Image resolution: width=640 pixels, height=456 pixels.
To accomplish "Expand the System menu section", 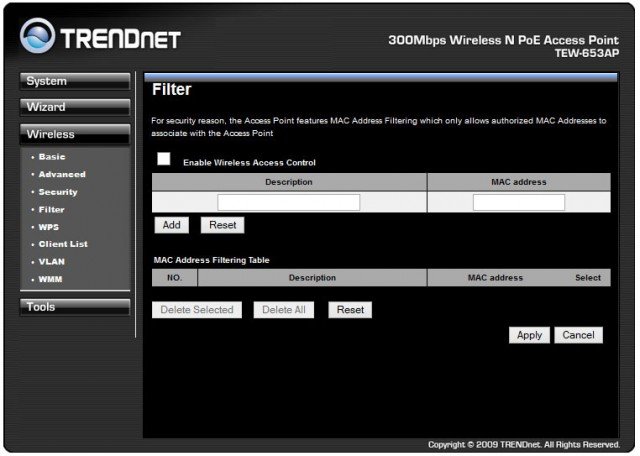I will [75, 81].
